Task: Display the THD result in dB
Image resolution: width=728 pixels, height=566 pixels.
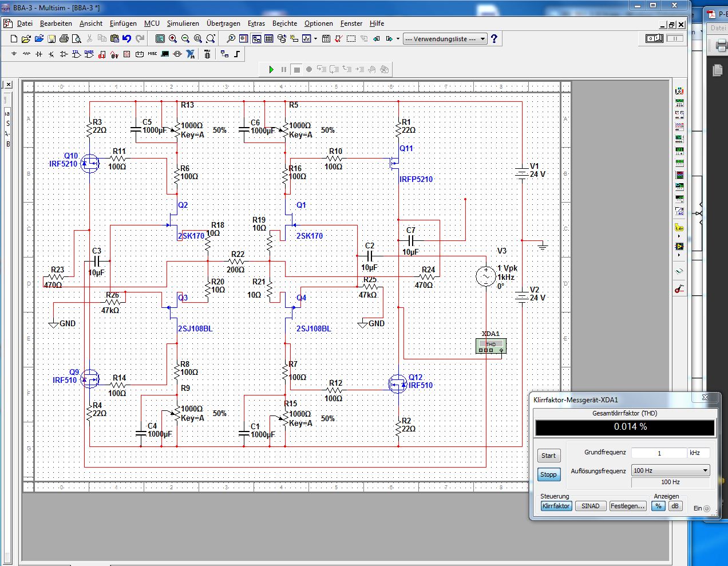Action: click(675, 506)
